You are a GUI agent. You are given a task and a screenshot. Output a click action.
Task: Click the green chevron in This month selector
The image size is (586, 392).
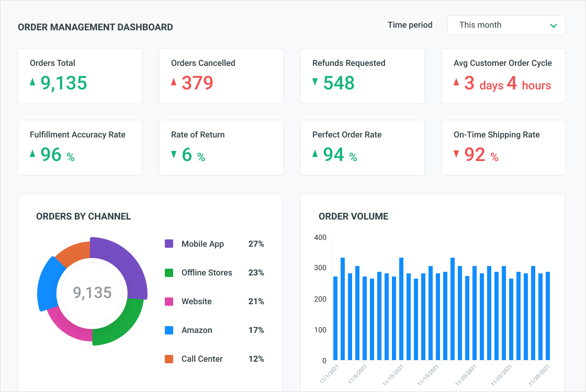554,26
